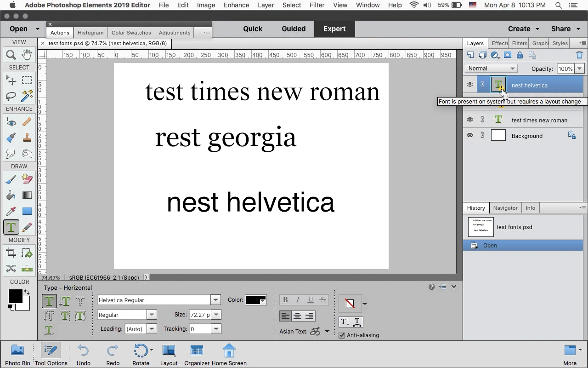Open the Create menu button
588x368 pixels.
tap(523, 29)
